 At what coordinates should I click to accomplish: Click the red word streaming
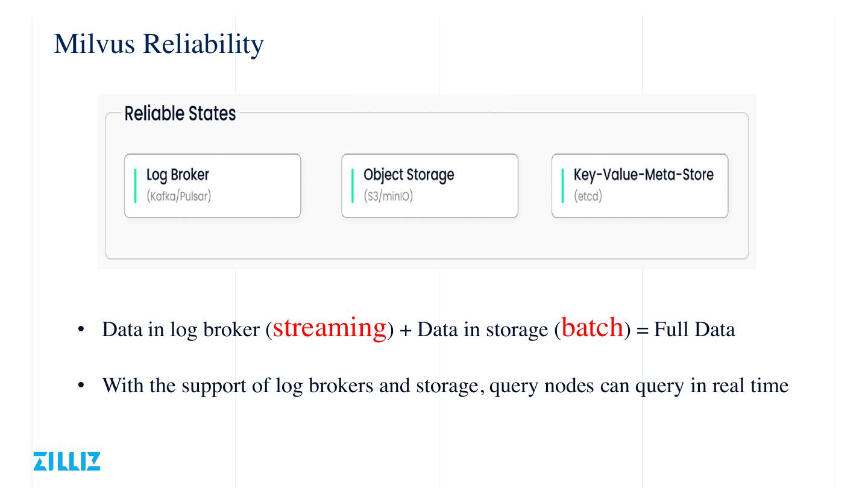pos(329,327)
